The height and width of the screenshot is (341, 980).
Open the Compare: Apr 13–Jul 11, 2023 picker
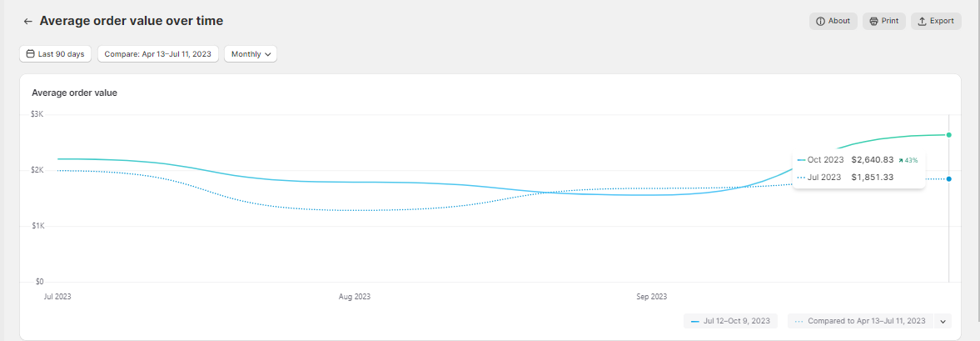coord(158,54)
